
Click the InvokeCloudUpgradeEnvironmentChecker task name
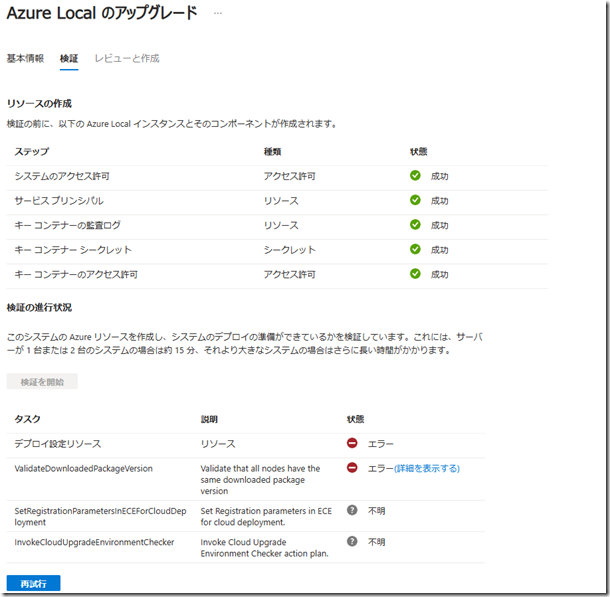click(94, 542)
